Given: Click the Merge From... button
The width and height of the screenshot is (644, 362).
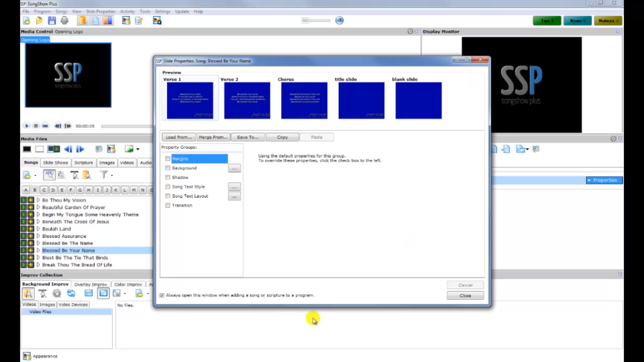Looking at the screenshot, I should point(213,137).
